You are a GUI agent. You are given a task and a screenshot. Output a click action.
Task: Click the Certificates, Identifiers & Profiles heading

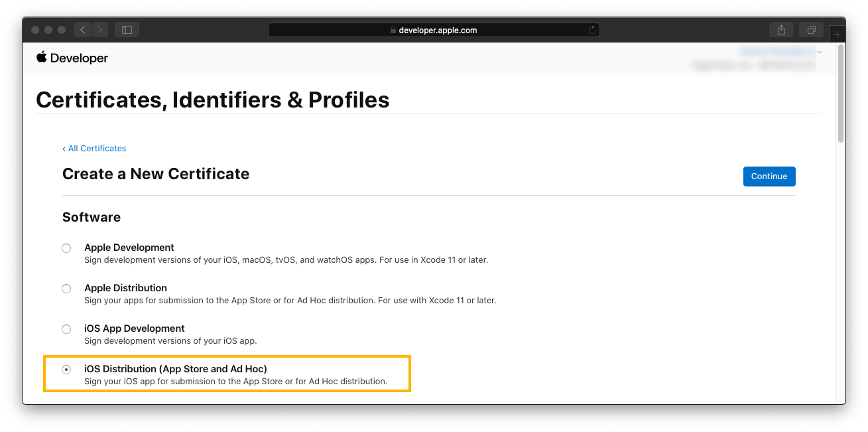[x=213, y=100]
